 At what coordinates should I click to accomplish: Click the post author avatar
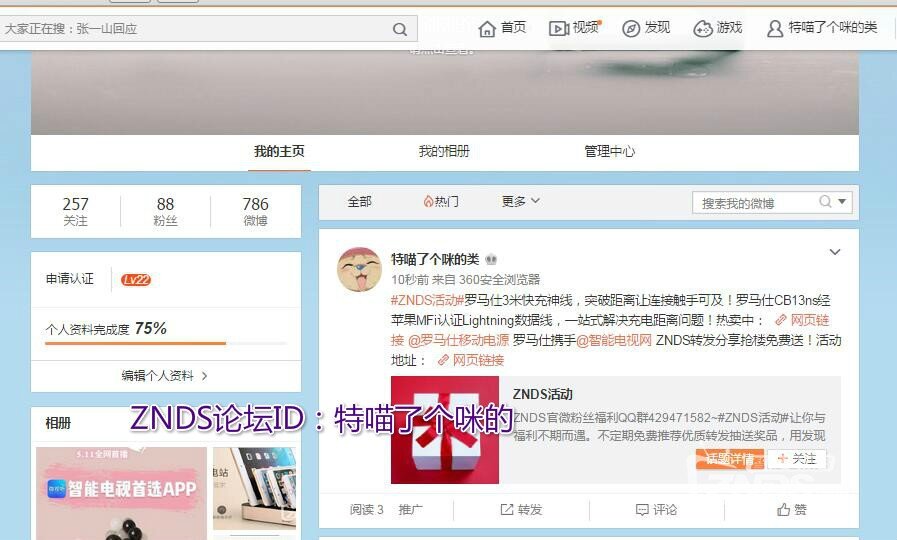coord(359,269)
